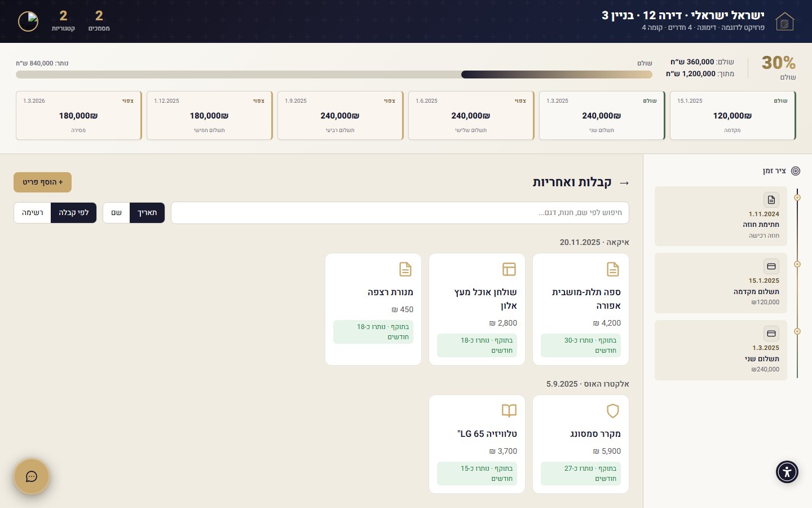
Task: Click the אלקטרו האוס 5.9.2025 group header
Action: (x=588, y=384)
